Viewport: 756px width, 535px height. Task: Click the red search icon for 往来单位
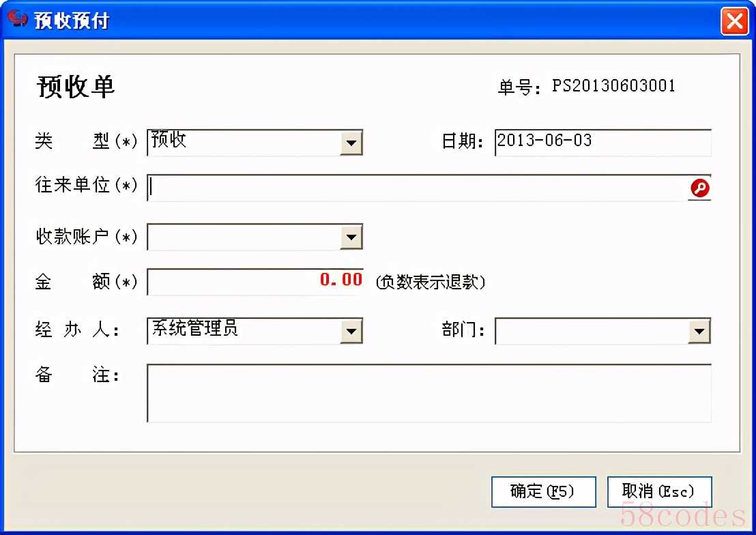click(699, 188)
